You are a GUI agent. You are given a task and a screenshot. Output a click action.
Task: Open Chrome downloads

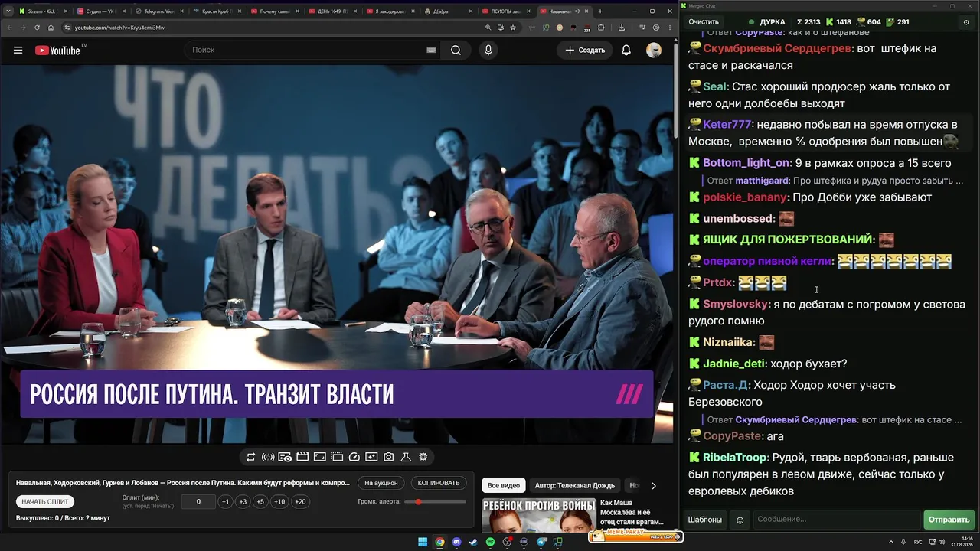coord(621,28)
